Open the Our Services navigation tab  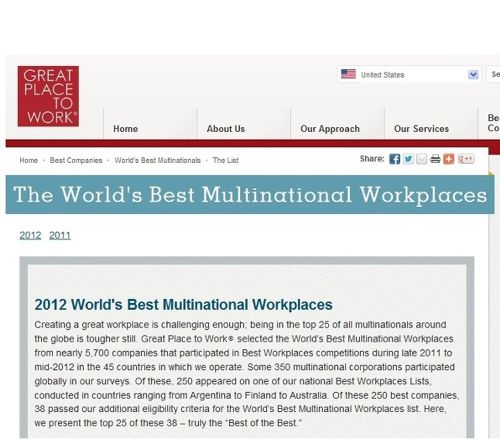pos(421,129)
